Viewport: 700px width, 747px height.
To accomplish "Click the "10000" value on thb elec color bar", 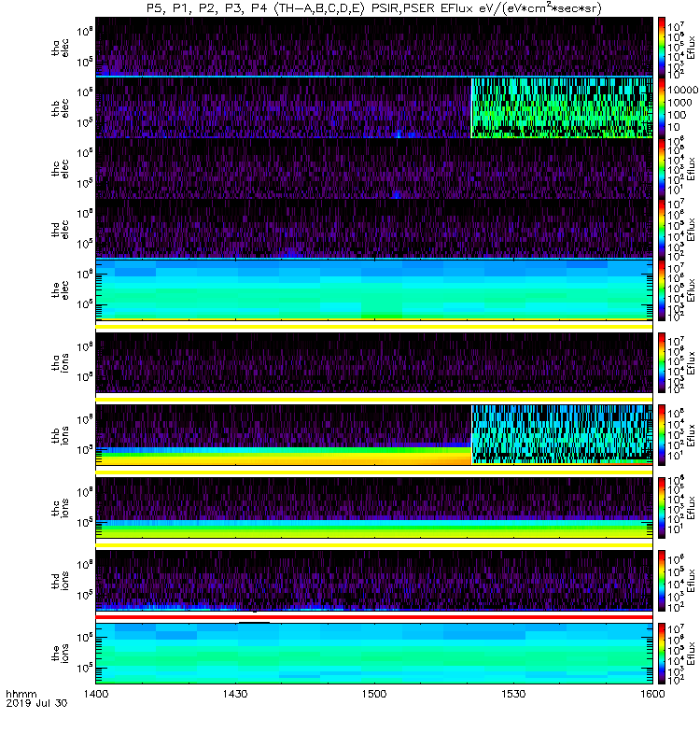I will [x=682, y=90].
